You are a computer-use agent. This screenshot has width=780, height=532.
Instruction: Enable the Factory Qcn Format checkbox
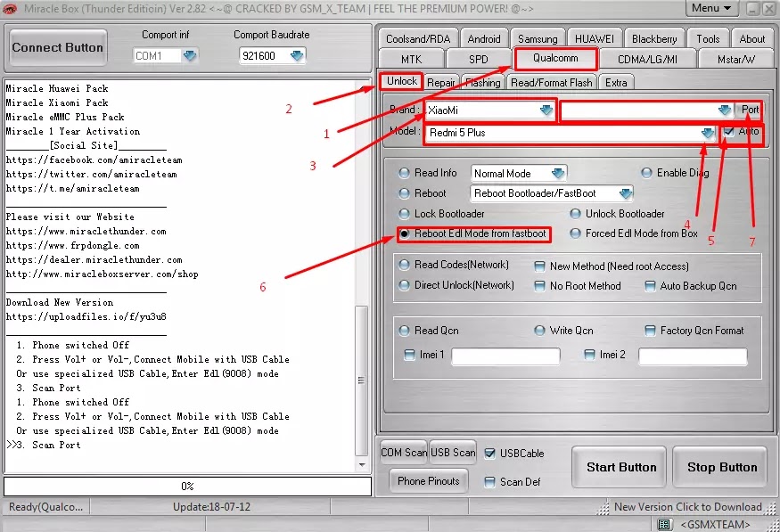650,331
